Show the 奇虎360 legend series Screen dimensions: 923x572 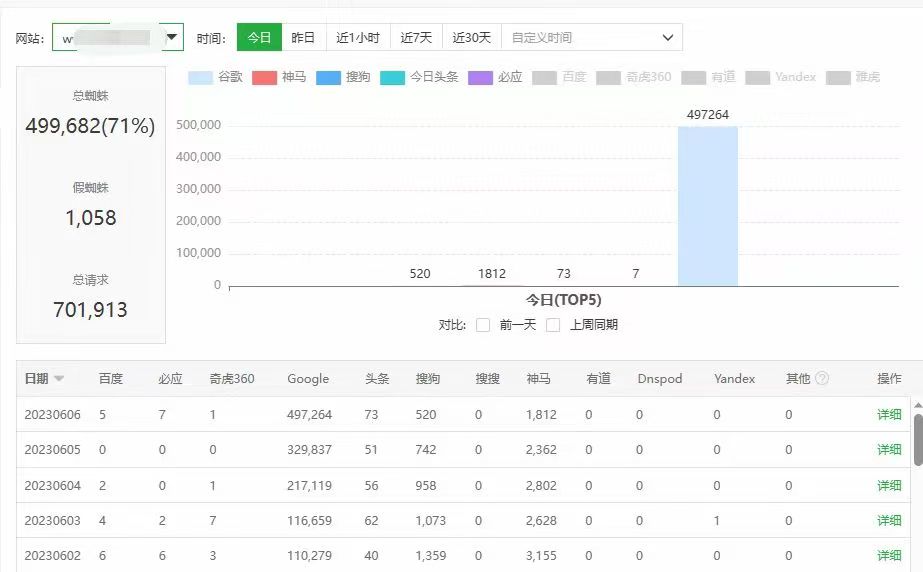click(634, 77)
